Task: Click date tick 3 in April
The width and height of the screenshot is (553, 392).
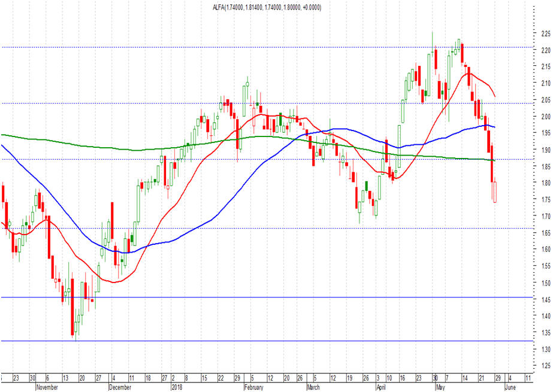Action: (x=378, y=378)
